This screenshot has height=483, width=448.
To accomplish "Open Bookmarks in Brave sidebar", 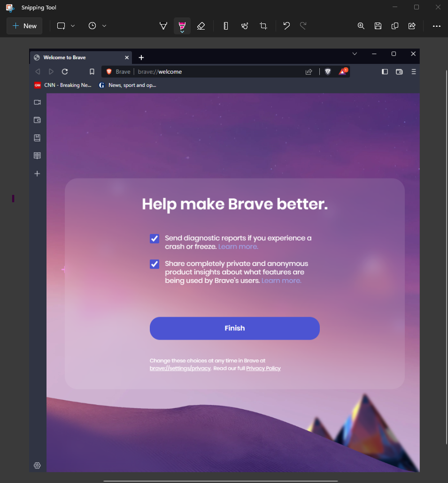I will point(37,138).
